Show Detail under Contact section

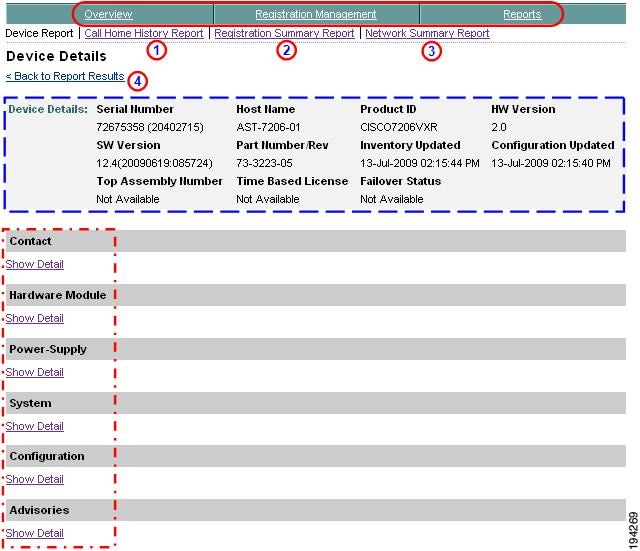coord(35,264)
